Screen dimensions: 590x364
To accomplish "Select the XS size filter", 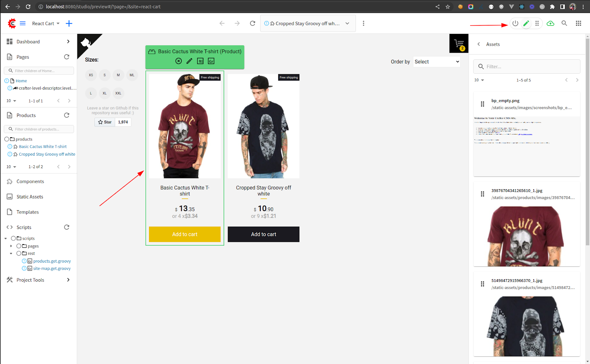I will (x=91, y=75).
